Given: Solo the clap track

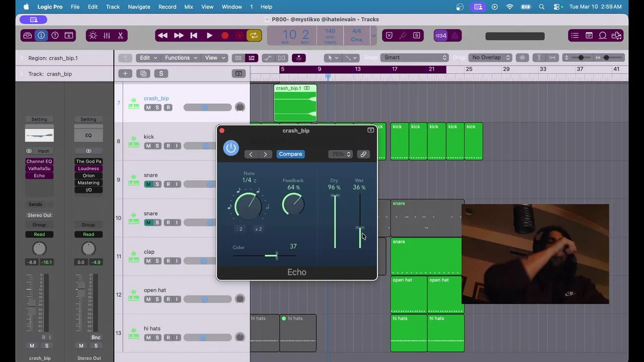Looking at the screenshot, I should click(157, 261).
